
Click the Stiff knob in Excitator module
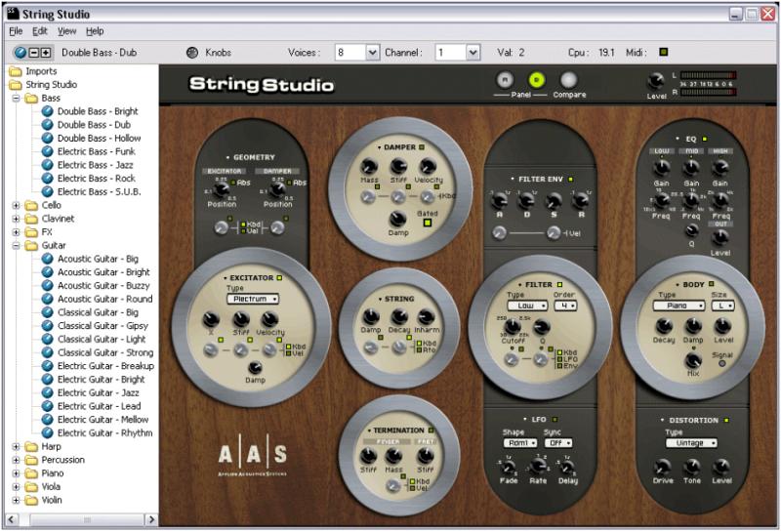(241, 319)
